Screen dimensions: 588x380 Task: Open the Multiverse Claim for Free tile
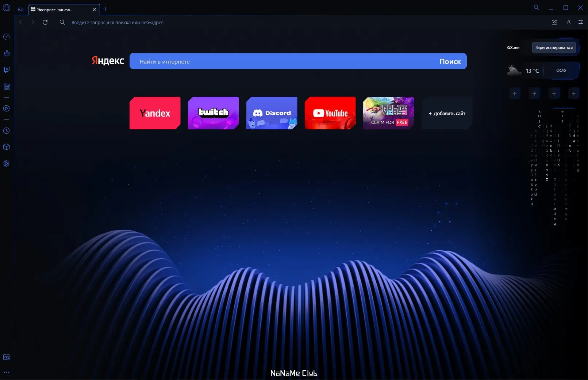coord(389,113)
